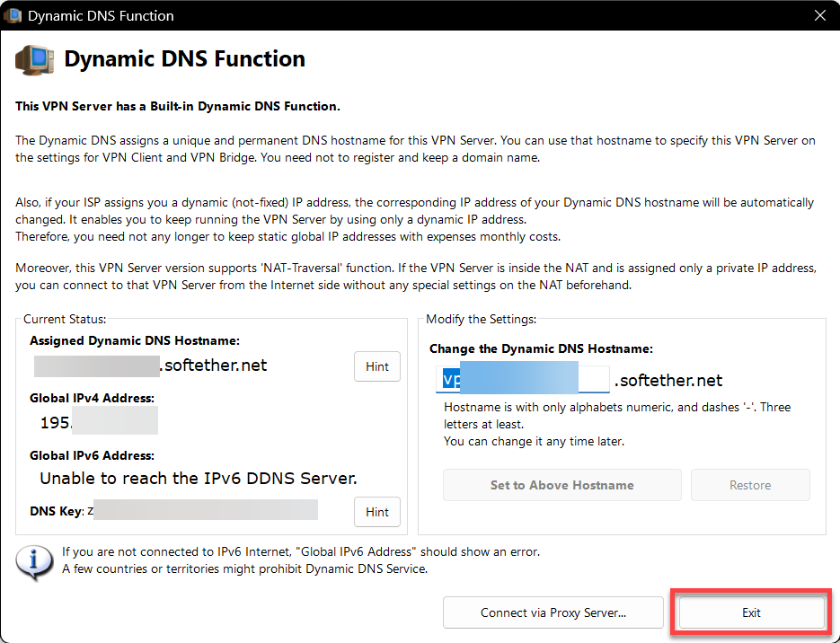Click the Global IPv6 Address label
The width and height of the screenshot is (840, 643).
(92, 455)
